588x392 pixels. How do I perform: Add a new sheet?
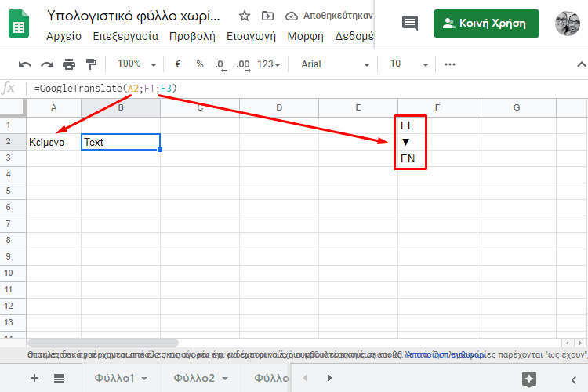point(34,378)
